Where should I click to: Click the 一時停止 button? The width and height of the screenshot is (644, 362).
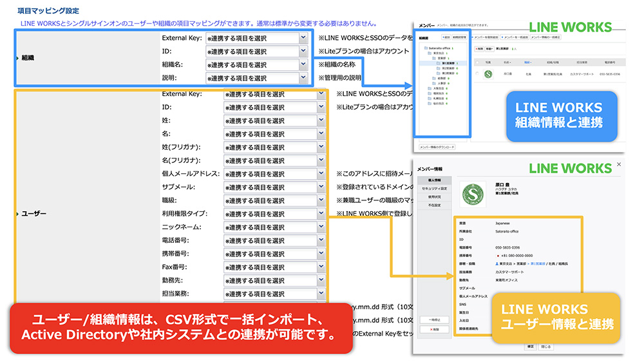click(435, 320)
